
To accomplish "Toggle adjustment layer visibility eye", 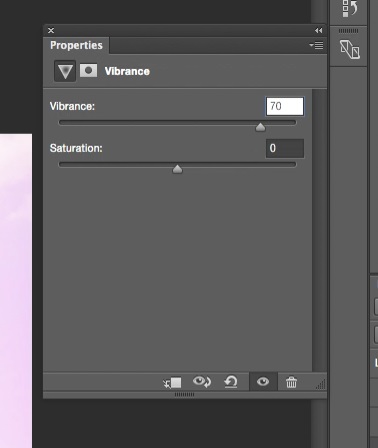I will click(263, 381).
